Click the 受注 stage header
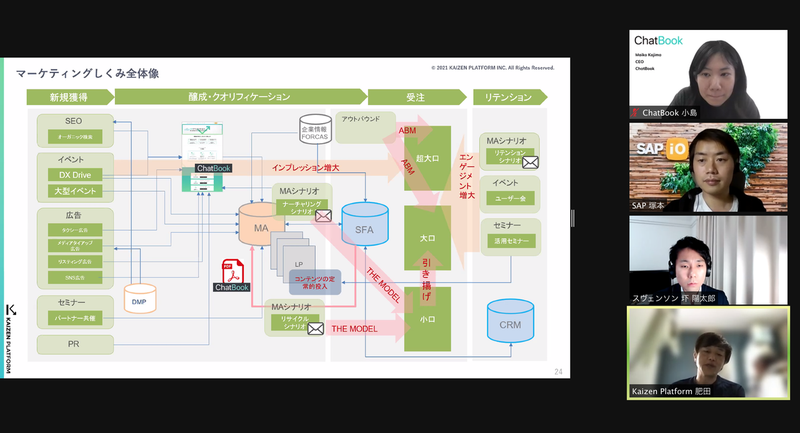The width and height of the screenshot is (800, 433). 417,97
